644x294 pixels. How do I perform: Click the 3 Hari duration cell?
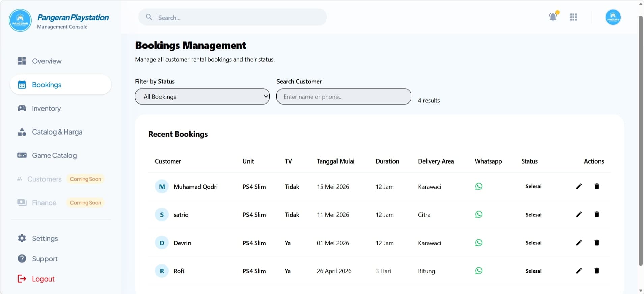[383, 271]
